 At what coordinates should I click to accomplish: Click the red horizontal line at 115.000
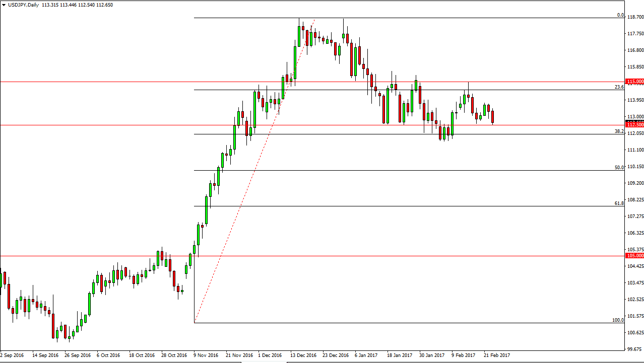point(312,82)
